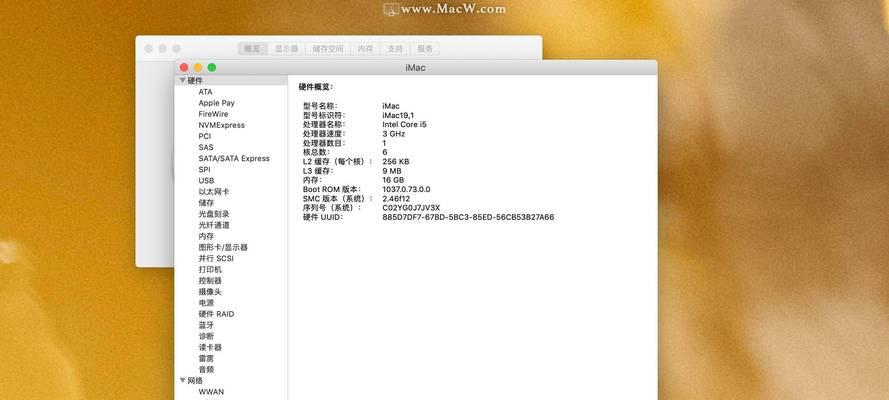Select 硬件 RAID in the sidebar
The width and height of the screenshot is (889, 400).
click(216, 314)
